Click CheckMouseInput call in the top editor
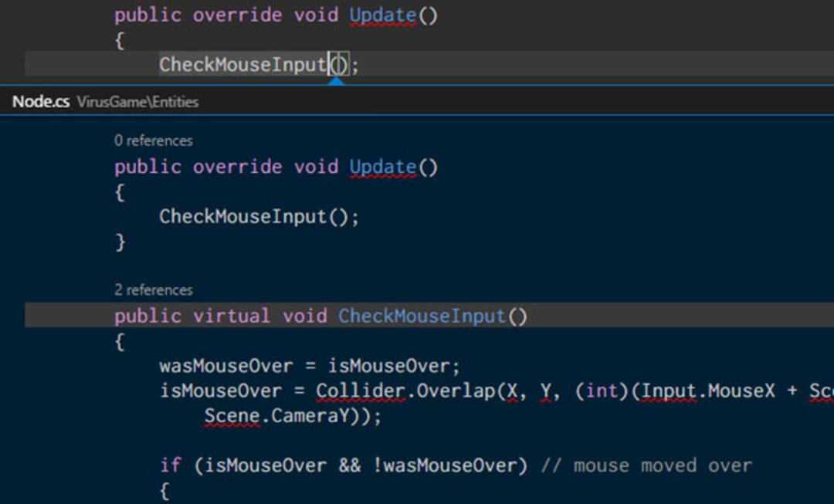 [x=243, y=65]
